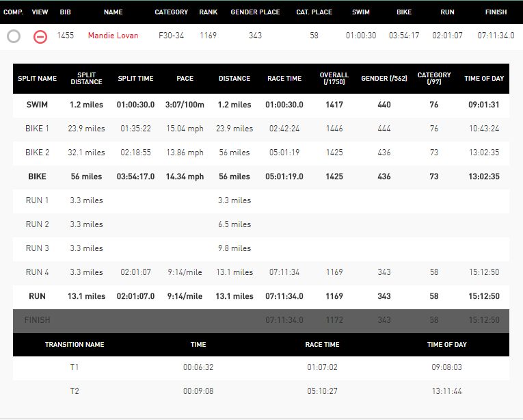The width and height of the screenshot is (523, 420).
Task: Select the T1 transition label
Action: [x=75, y=367]
